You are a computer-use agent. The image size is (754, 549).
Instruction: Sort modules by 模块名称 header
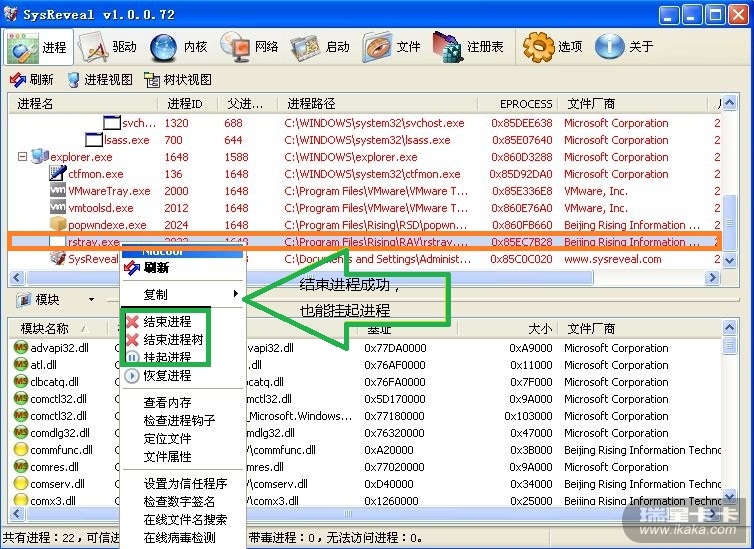58,329
